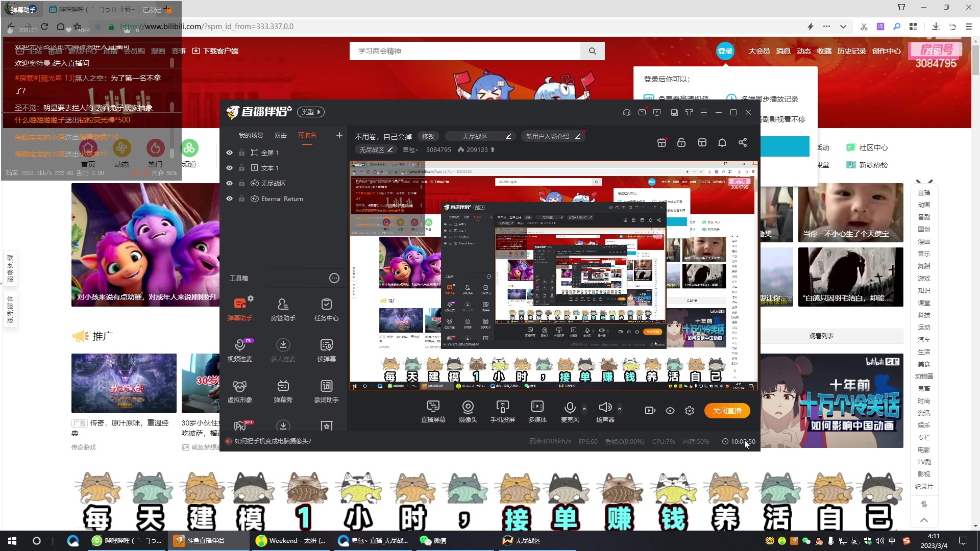Click the recording icon beside 关闭直播

650,411
